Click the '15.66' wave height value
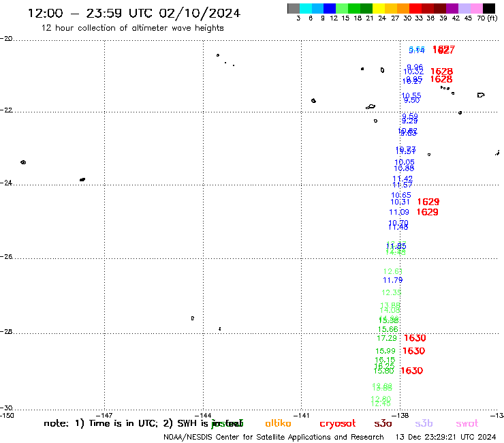Viewport: 504px width, 443px height. 388,329
